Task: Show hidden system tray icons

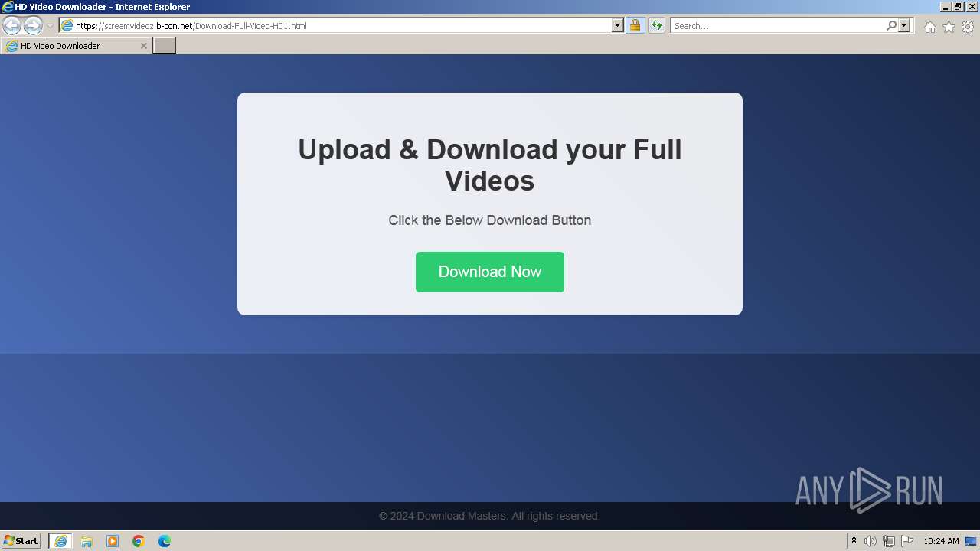Action: pos(854,541)
